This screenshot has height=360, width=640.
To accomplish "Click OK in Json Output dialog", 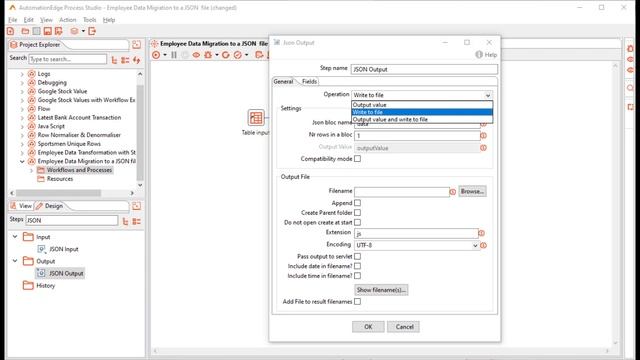I will tap(368, 327).
